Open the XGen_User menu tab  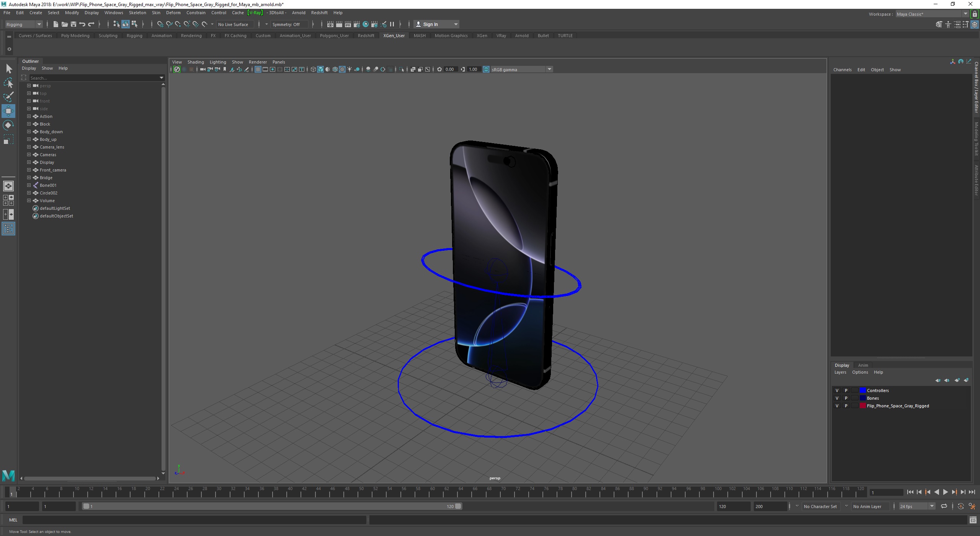pyautogui.click(x=393, y=35)
